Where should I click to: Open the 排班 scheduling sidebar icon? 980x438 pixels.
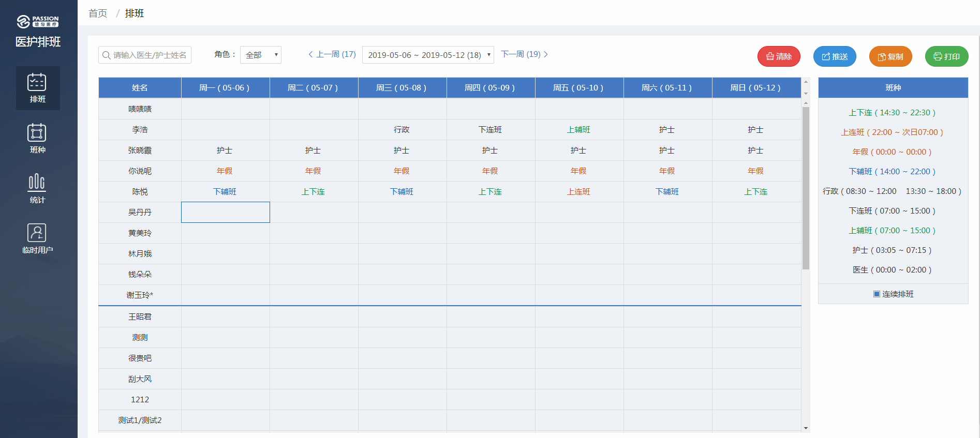click(37, 87)
